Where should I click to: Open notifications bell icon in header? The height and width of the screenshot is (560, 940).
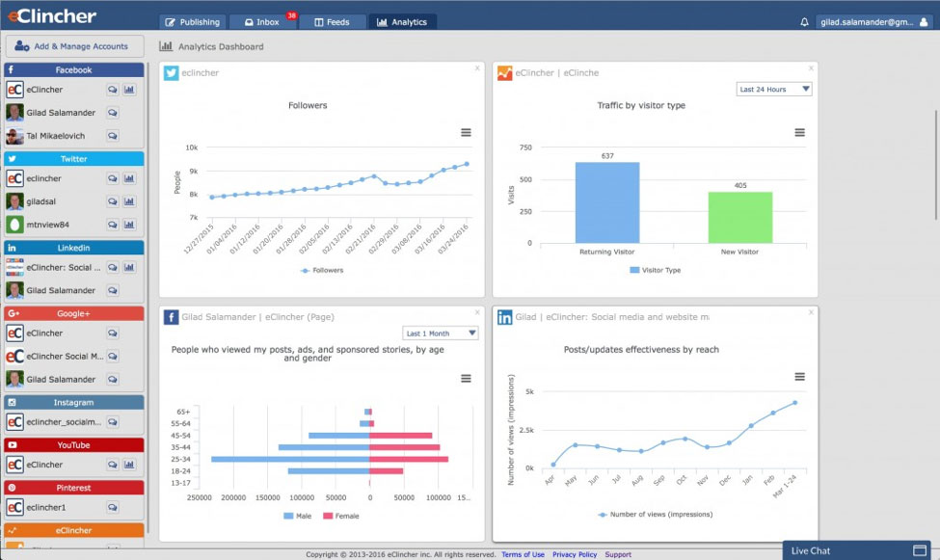(805, 22)
